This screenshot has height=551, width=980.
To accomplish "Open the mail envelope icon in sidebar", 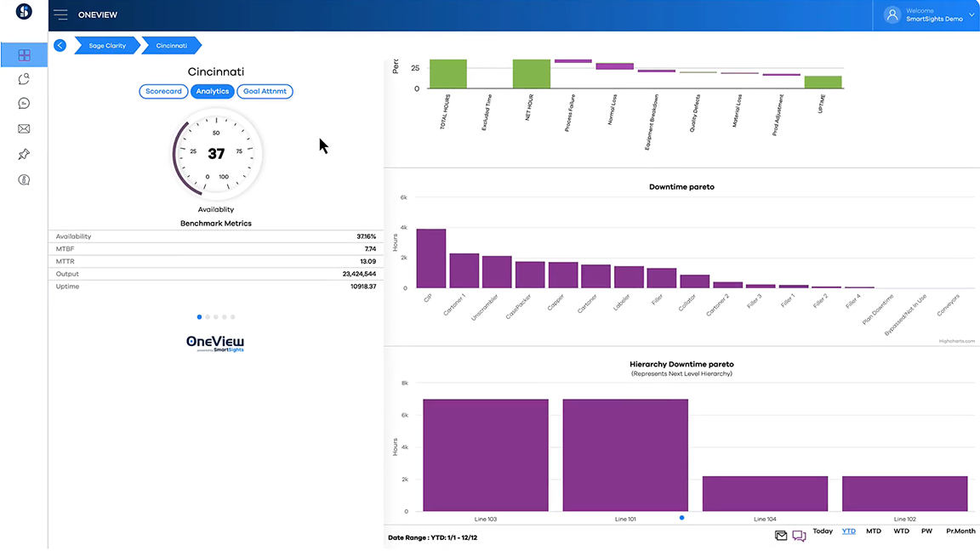I will (x=24, y=129).
